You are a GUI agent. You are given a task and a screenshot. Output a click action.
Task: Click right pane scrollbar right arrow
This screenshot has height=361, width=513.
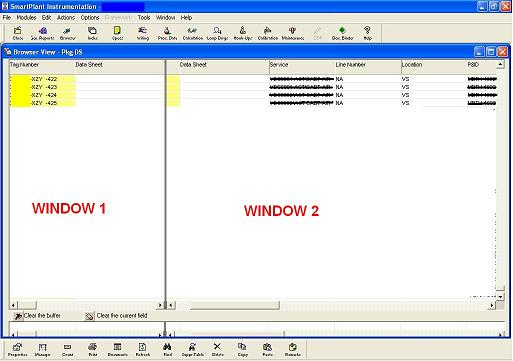pos(492,305)
